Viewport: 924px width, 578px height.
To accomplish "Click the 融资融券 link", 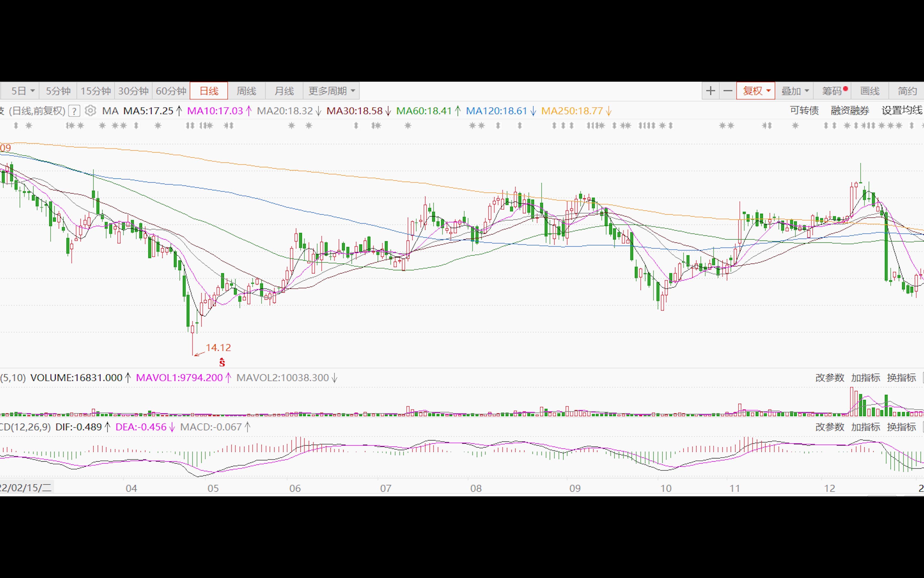I will (x=850, y=111).
